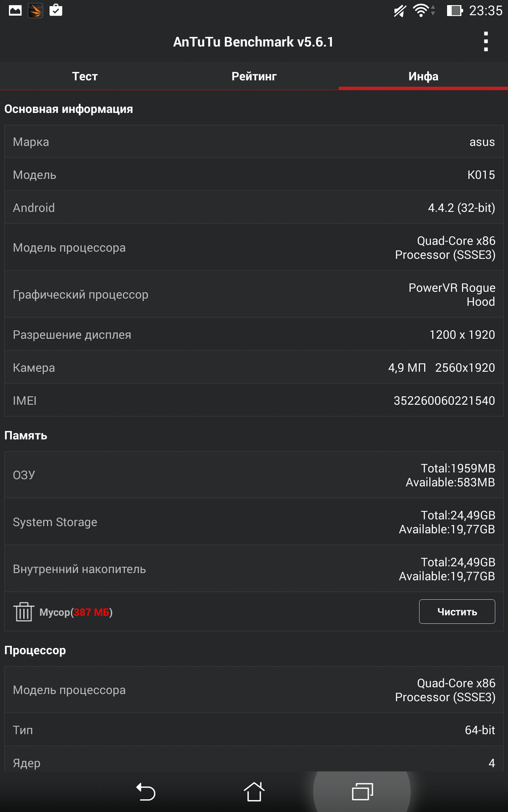
Task: Tap the Графический процессор row
Action: [254, 294]
